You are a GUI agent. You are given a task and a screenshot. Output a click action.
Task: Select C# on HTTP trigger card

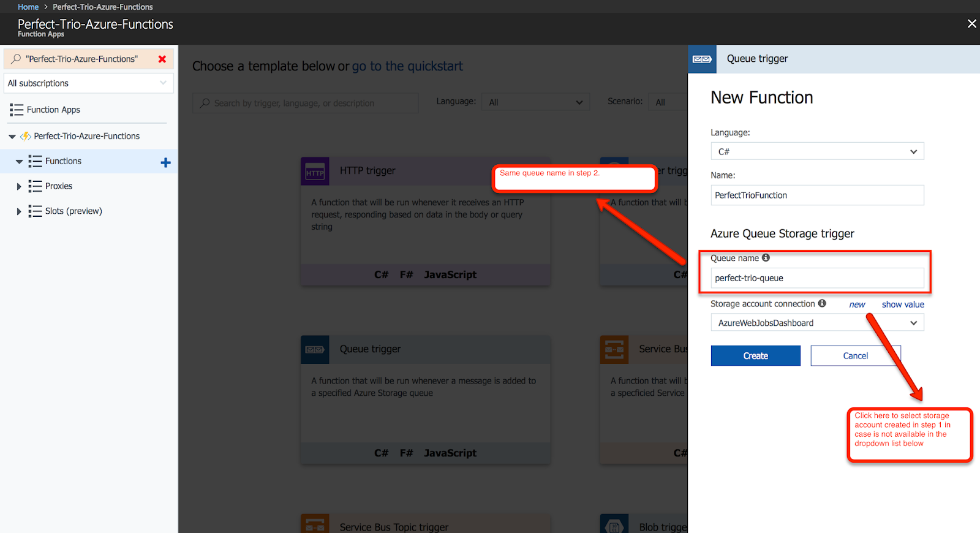click(381, 274)
